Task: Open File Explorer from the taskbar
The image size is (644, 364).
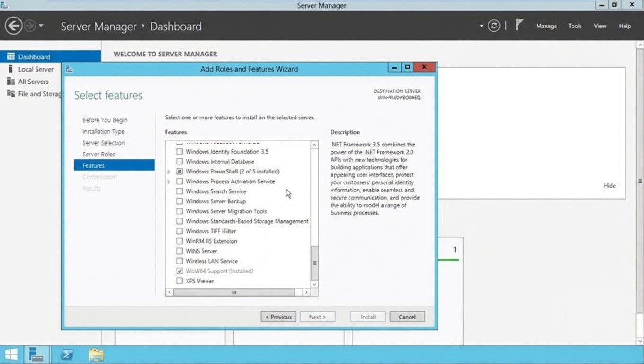Action: pos(96,355)
